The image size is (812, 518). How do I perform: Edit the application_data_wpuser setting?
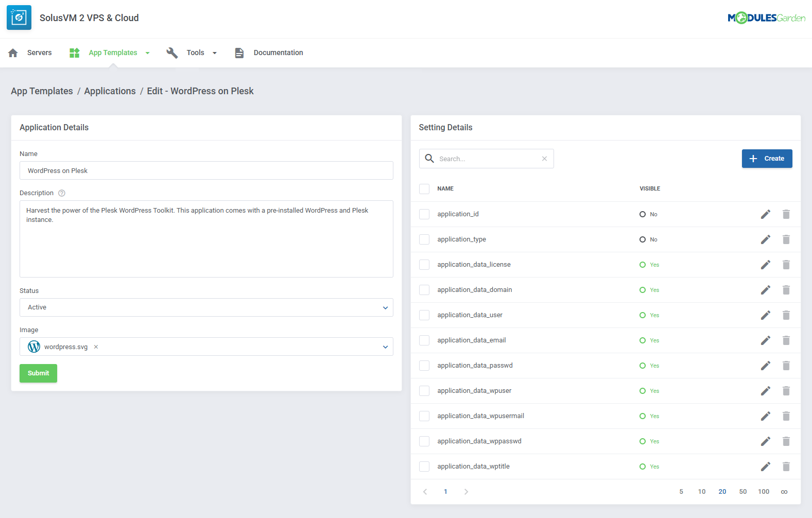766,391
